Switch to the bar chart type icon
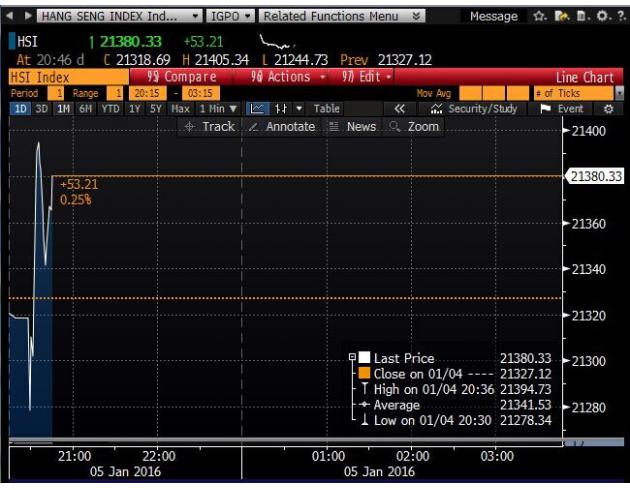The height and width of the screenshot is (490, 630). click(x=276, y=108)
